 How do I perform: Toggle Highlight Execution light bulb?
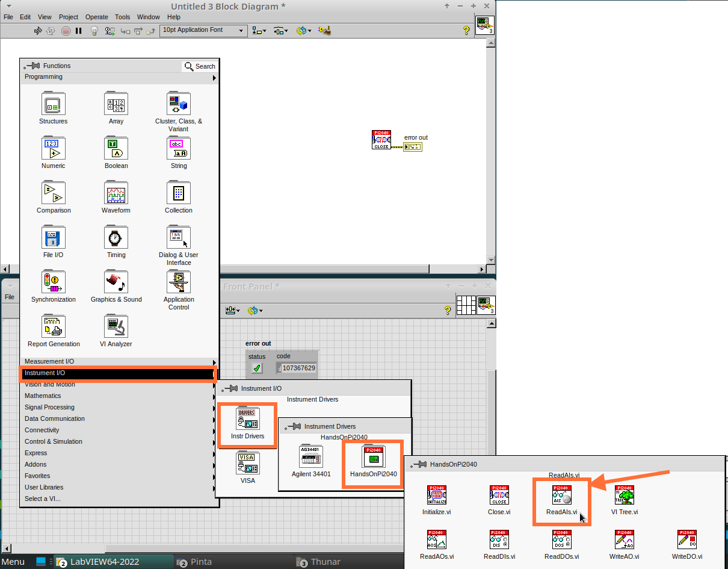(94, 31)
